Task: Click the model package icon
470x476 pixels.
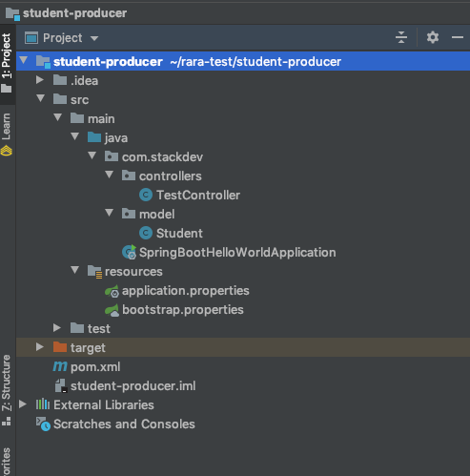Action: tap(129, 214)
